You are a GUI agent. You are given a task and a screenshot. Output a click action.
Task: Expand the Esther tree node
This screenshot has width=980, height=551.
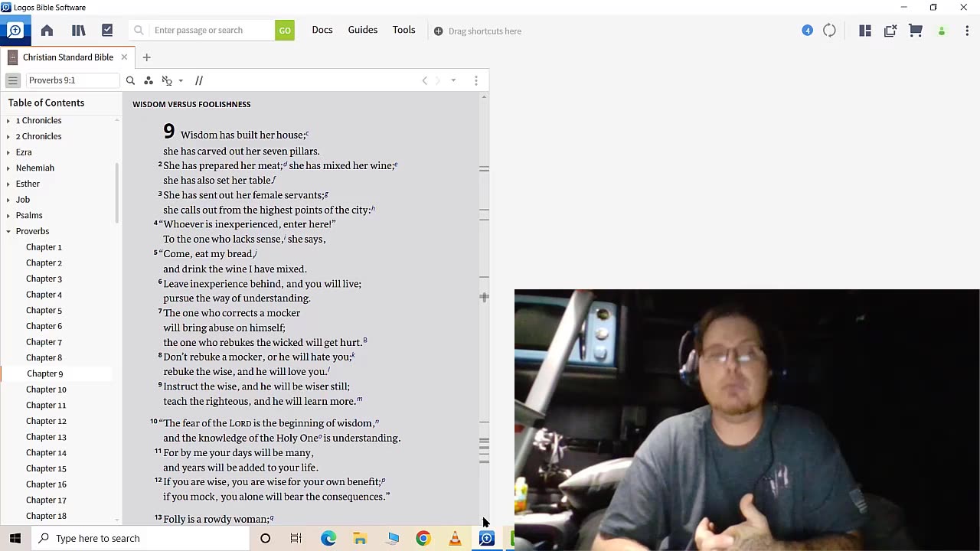pyautogui.click(x=8, y=184)
